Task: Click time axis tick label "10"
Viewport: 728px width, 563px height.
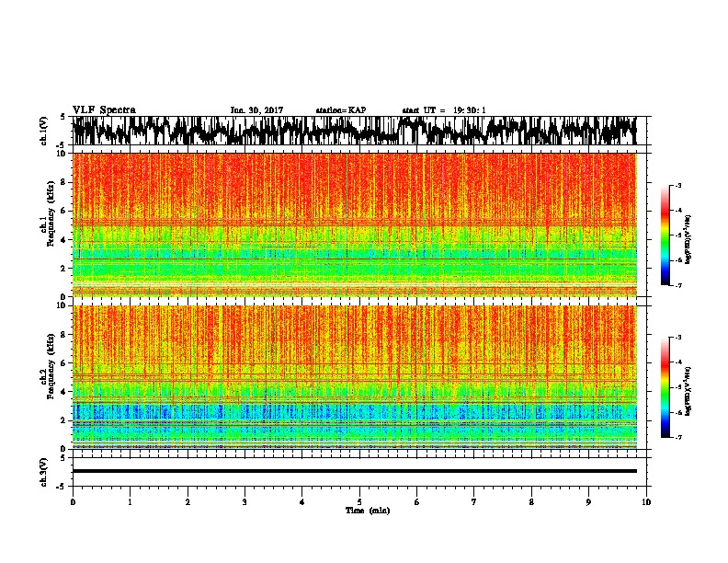Action: point(646,502)
